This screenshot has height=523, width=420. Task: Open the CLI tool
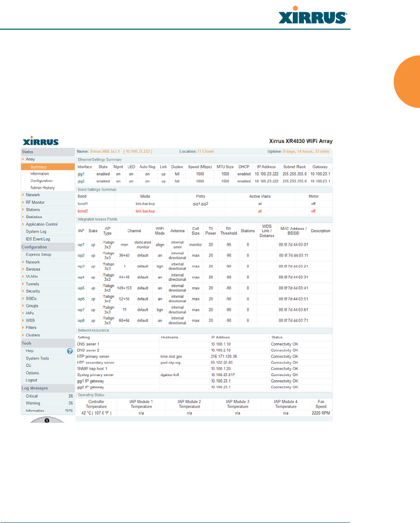pos(28,365)
